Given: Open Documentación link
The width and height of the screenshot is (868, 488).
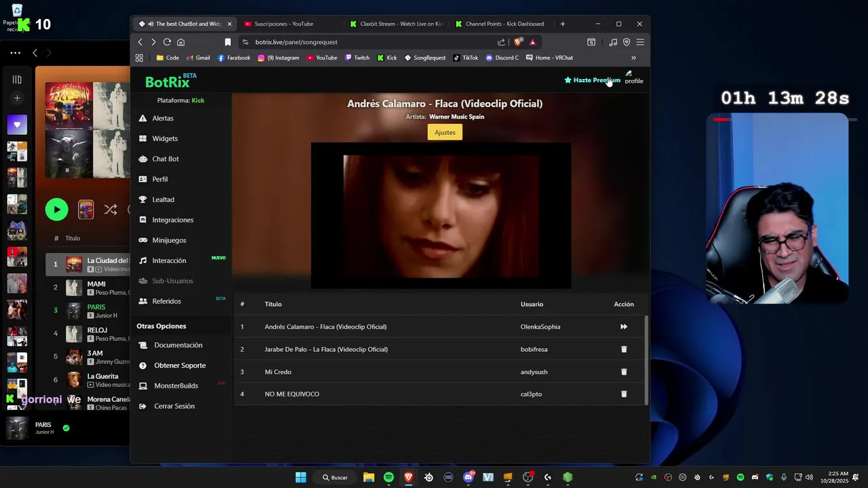Looking at the screenshot, I should [x=170, y=345].
